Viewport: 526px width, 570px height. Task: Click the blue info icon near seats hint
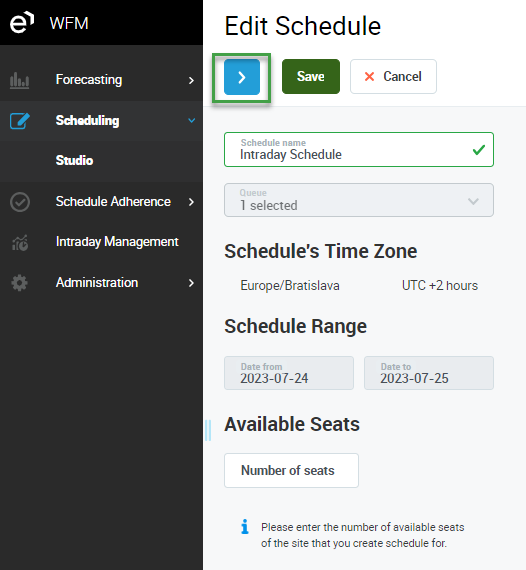pos(245,526)
